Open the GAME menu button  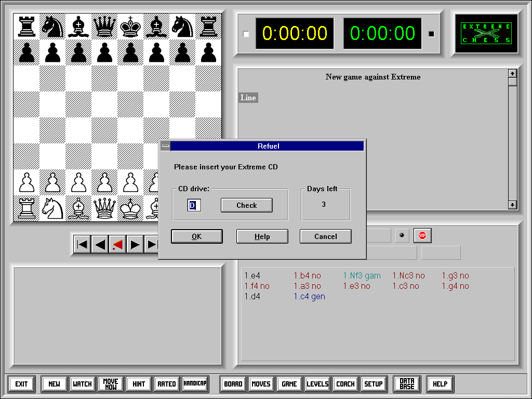[x=289, y=384]
